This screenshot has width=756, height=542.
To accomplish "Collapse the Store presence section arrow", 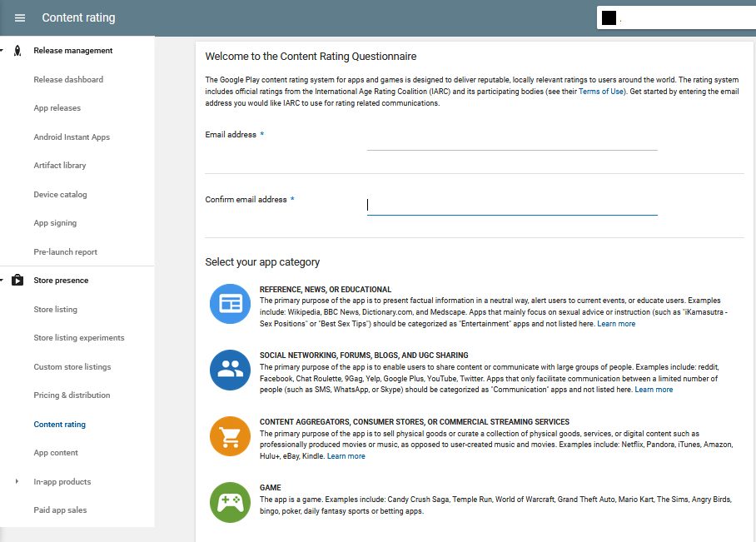I will click(2, 281).
